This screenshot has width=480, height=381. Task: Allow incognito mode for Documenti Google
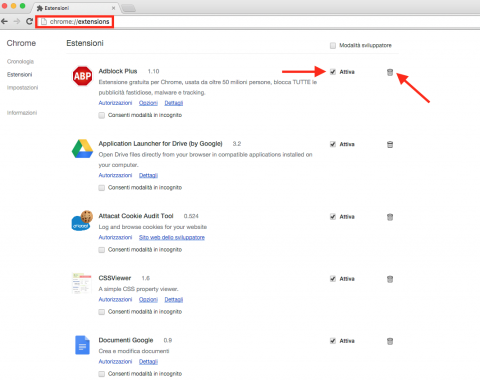pyautogui.click(x=102, y=374)
